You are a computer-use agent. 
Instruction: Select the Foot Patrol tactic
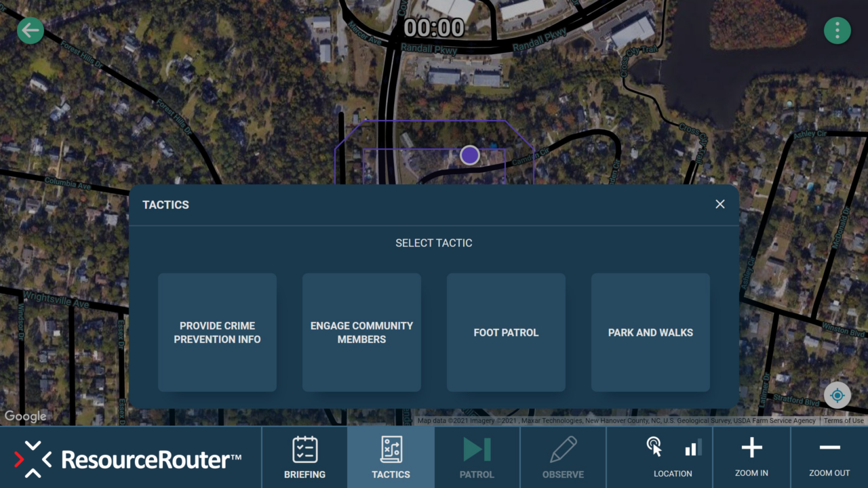pyautogui.click(x=506, y=332)
